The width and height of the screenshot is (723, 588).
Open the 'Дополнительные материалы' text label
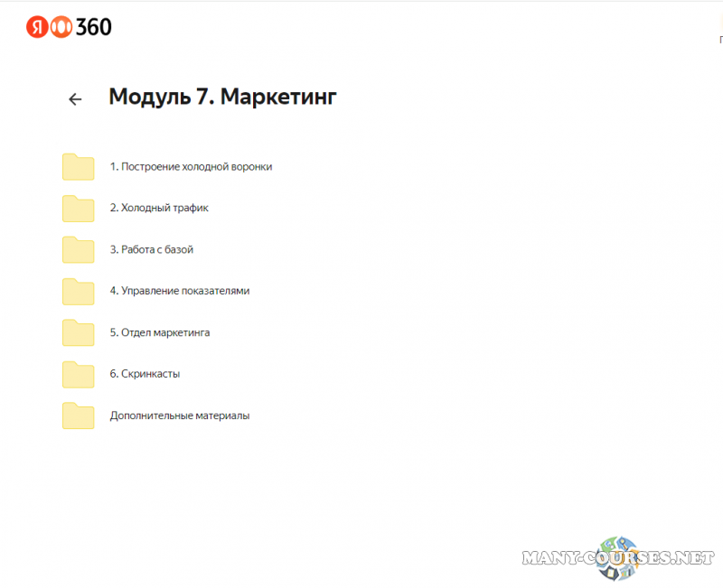(180, 415)
